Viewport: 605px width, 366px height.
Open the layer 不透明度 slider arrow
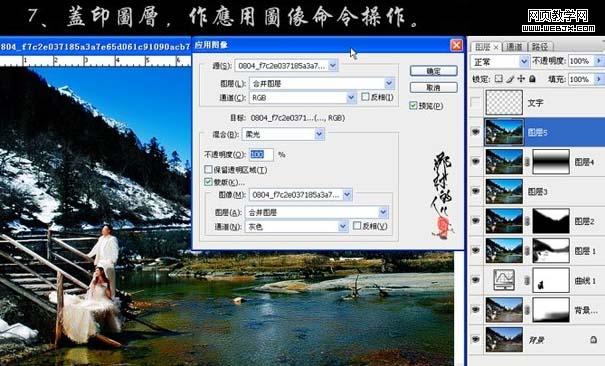tap(598, 61)
